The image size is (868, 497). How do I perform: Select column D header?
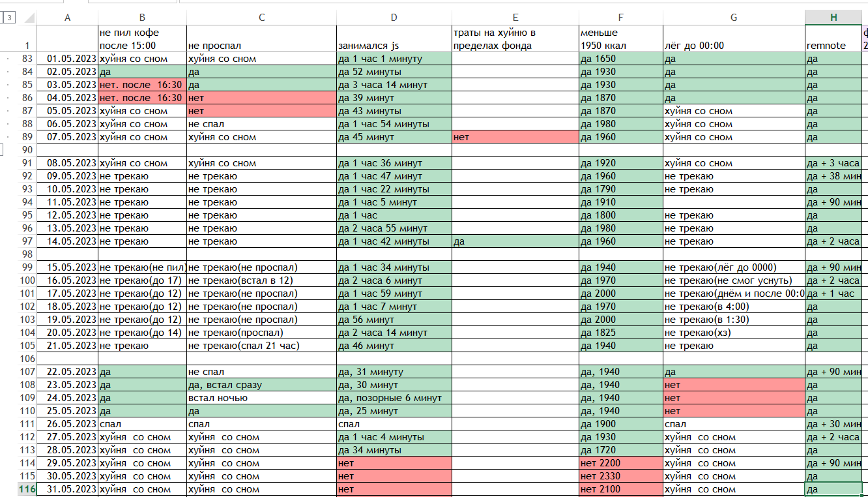[x=394, y=18]
